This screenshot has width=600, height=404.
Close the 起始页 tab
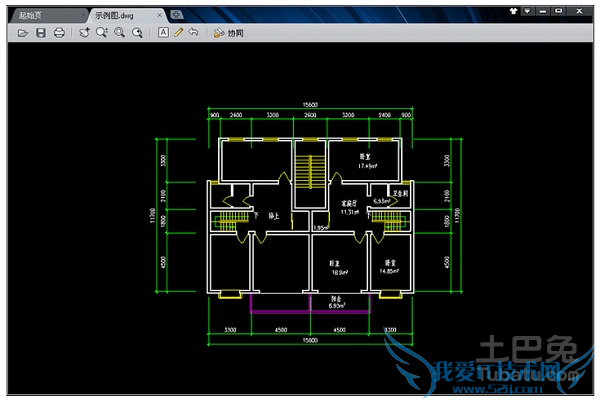(83, 15)
